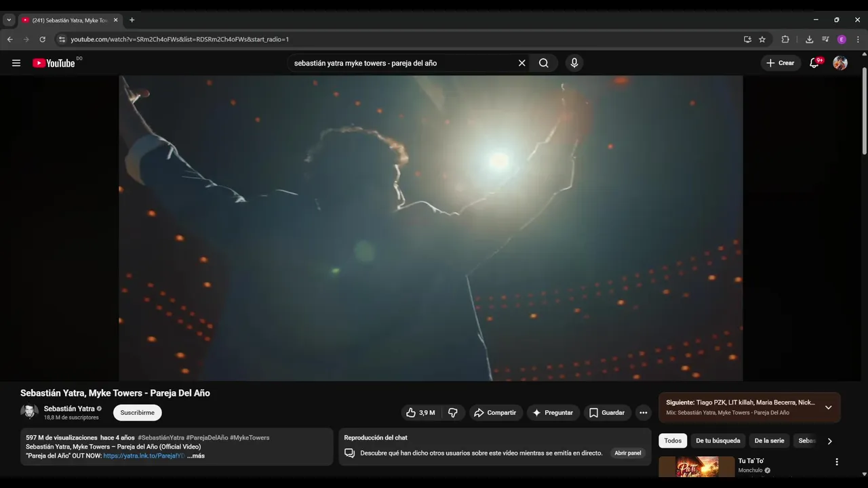Open the Chrome profile avatar
The width and height of the screenshot is (868, 488).
tap(842, 39)
